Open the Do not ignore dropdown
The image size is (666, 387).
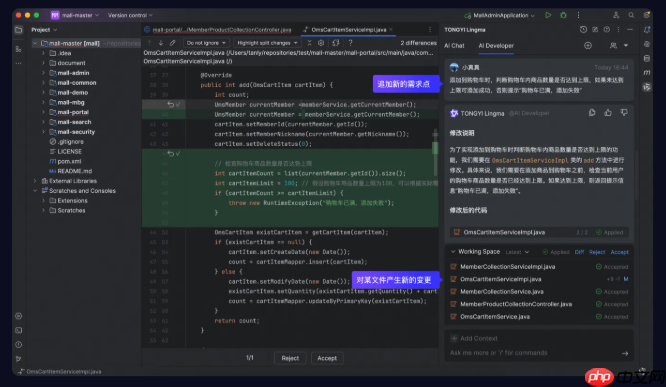point(206,43)
